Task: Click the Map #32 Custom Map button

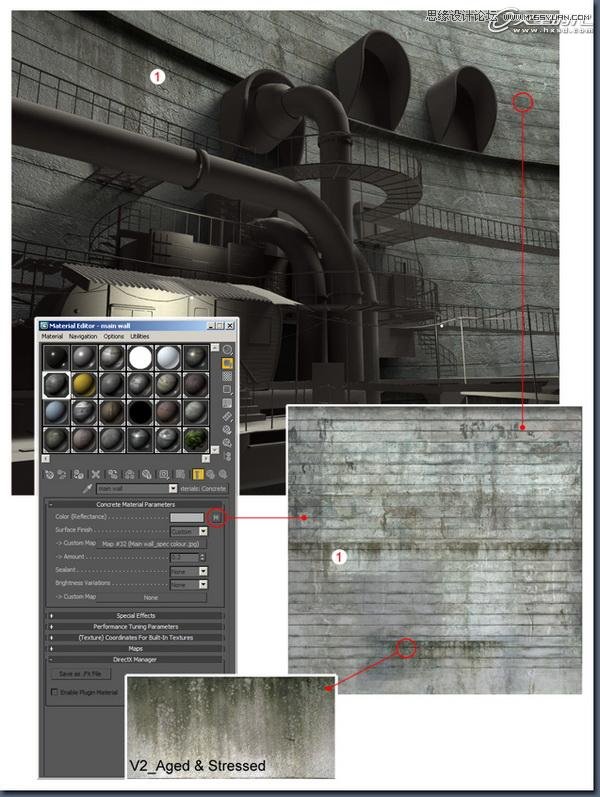Action: click(x=151, y=544)
